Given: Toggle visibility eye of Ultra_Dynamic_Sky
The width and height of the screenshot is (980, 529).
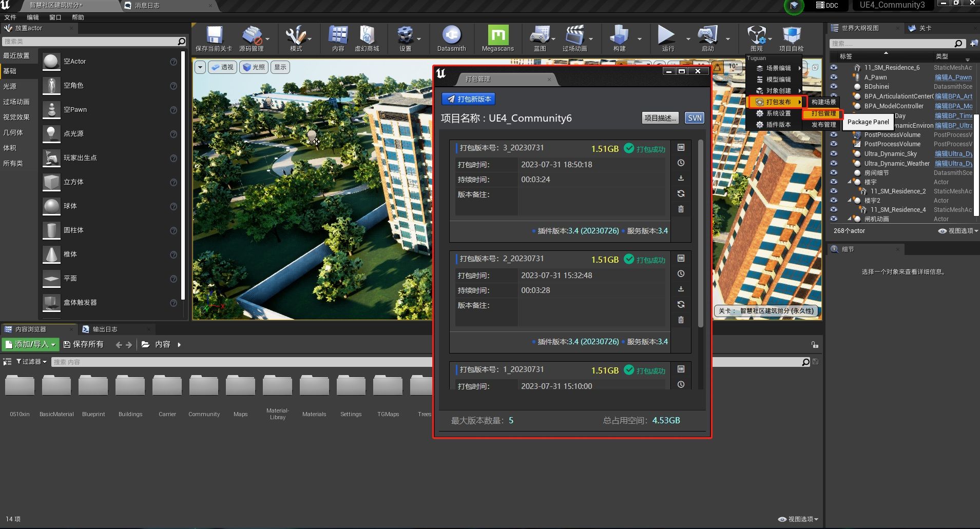Looking at the screenshot, I should 834,154.
